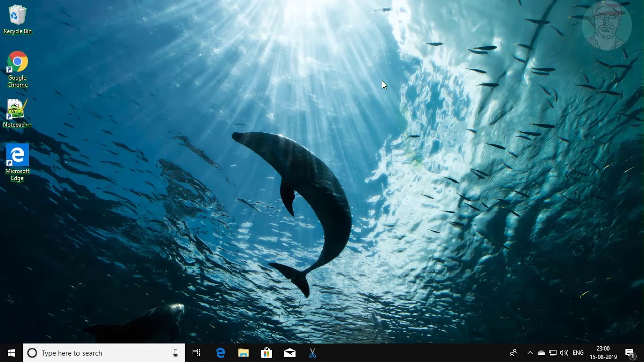
Task: Select the Microsoft Edge desktop shortcut
Action: click(x=17, y=162)
